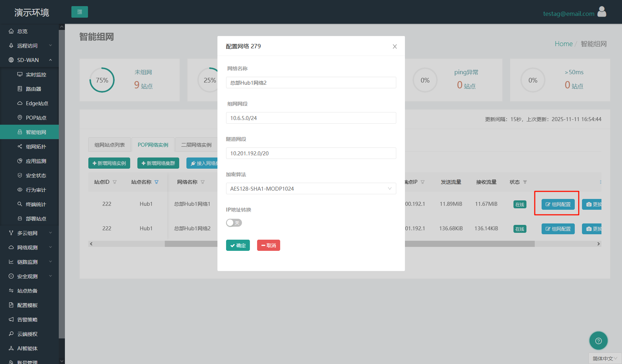Click the 接入网络 button
The image size is (622, 364).
tap(202, 163)
